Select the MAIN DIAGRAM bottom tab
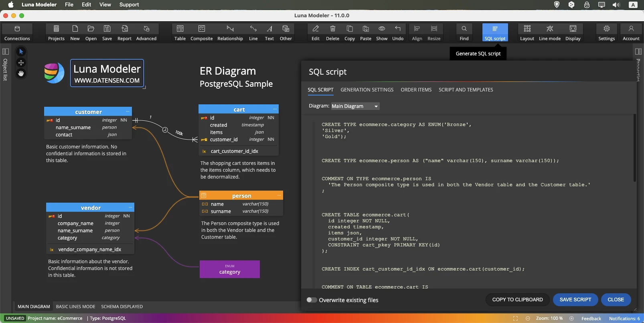 (34, 307)
